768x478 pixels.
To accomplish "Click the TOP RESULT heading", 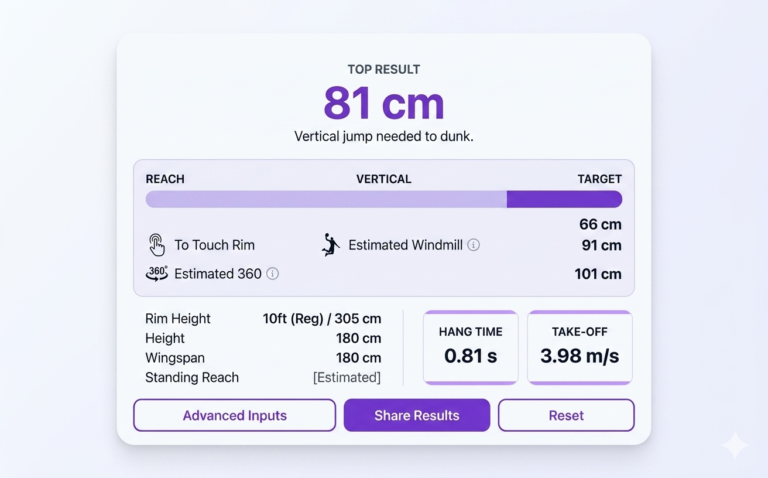I will pos(384,70).
